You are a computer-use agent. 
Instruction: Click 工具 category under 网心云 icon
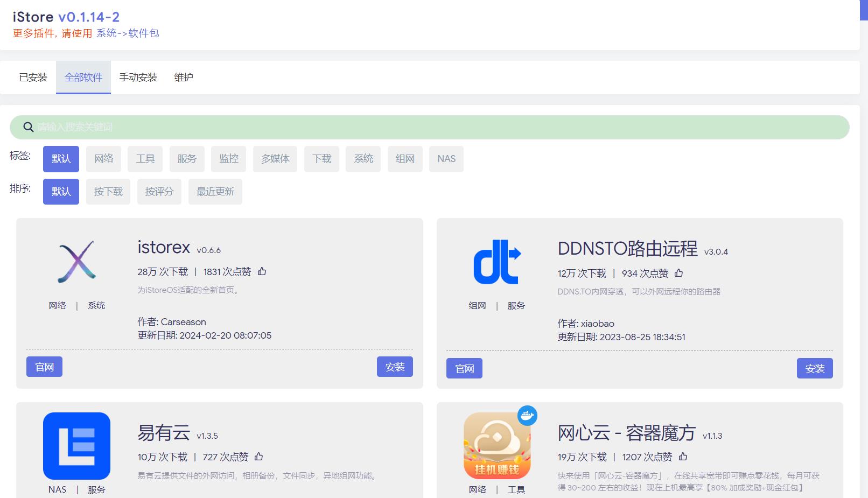[x=516, y=489]
